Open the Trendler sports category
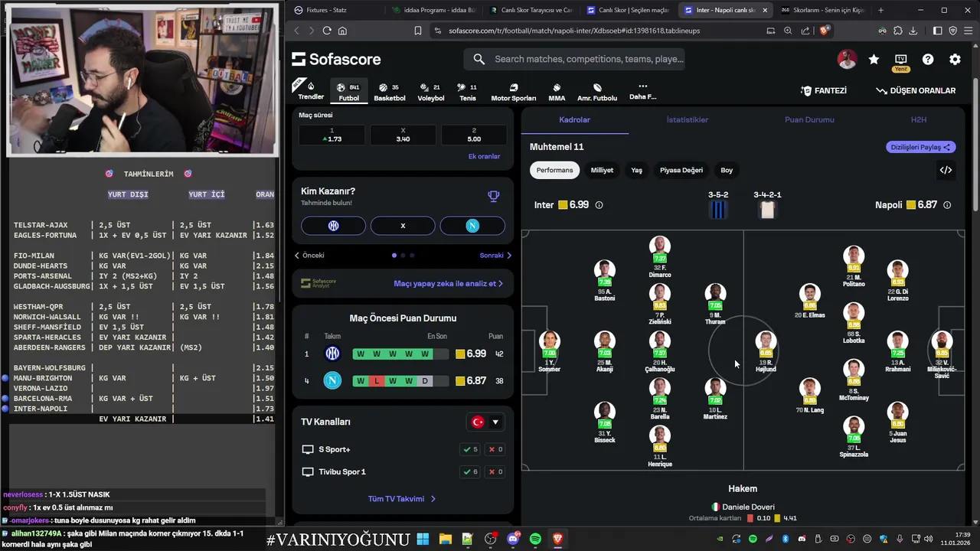Viewport: 980px width, 551px height. tap(311, 91)
